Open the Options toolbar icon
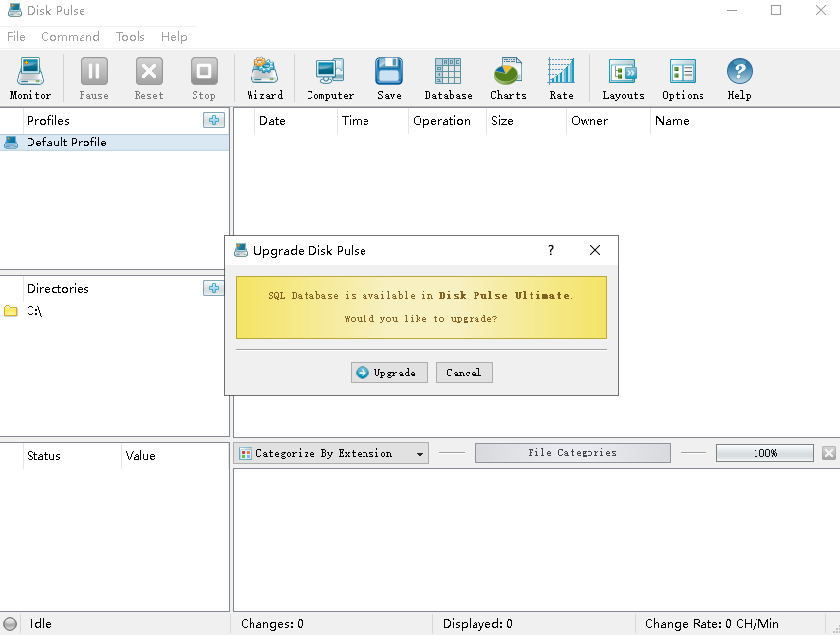Screen dimensions: 840x635 coord(683,79)
